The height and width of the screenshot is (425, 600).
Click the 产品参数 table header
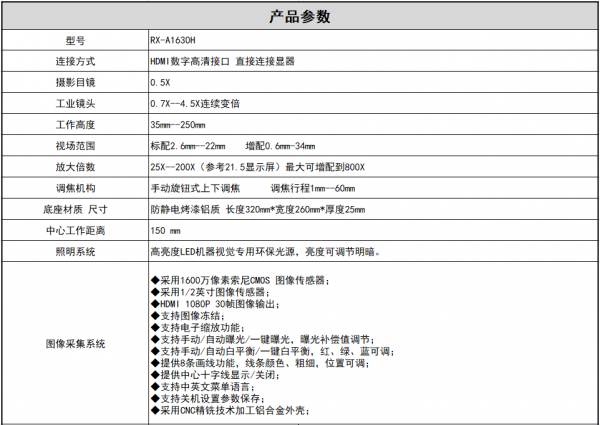pyautogui.click(x=300, y=17)
